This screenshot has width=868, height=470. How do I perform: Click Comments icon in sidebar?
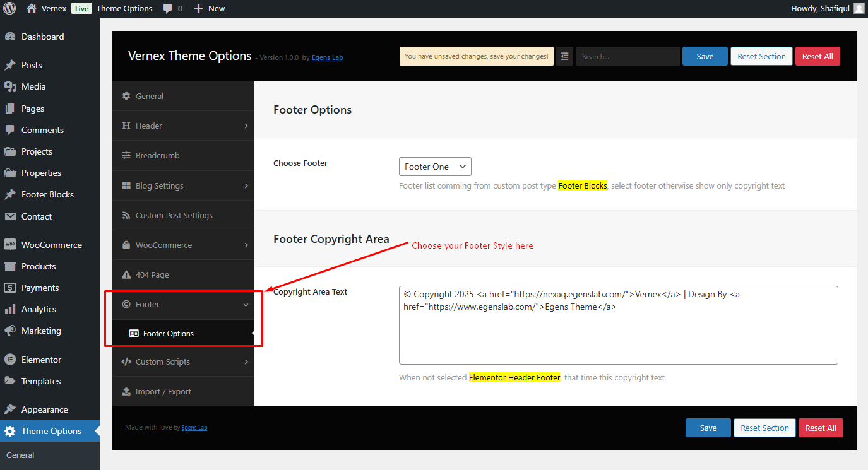click(x=10, y=130)
